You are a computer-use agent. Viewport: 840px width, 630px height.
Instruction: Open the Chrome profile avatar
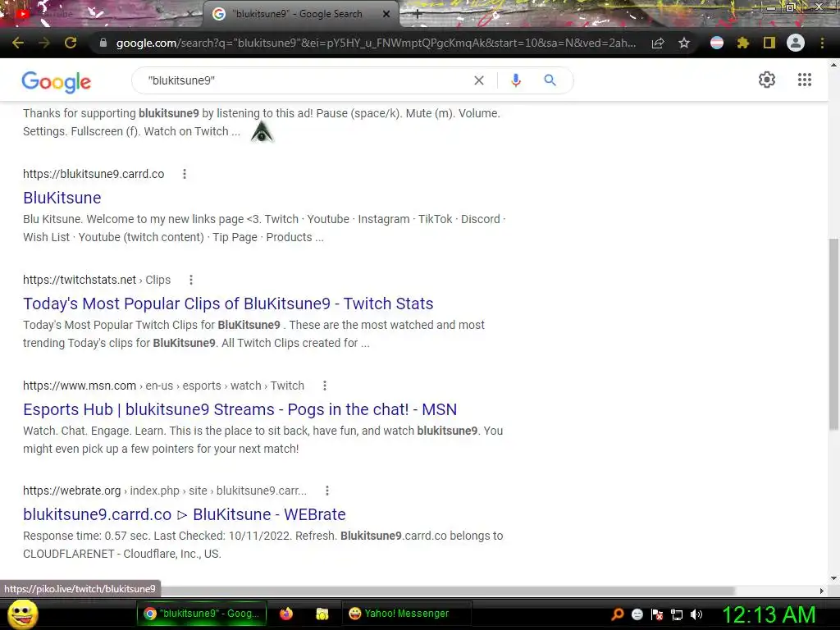tap(796, 43)
